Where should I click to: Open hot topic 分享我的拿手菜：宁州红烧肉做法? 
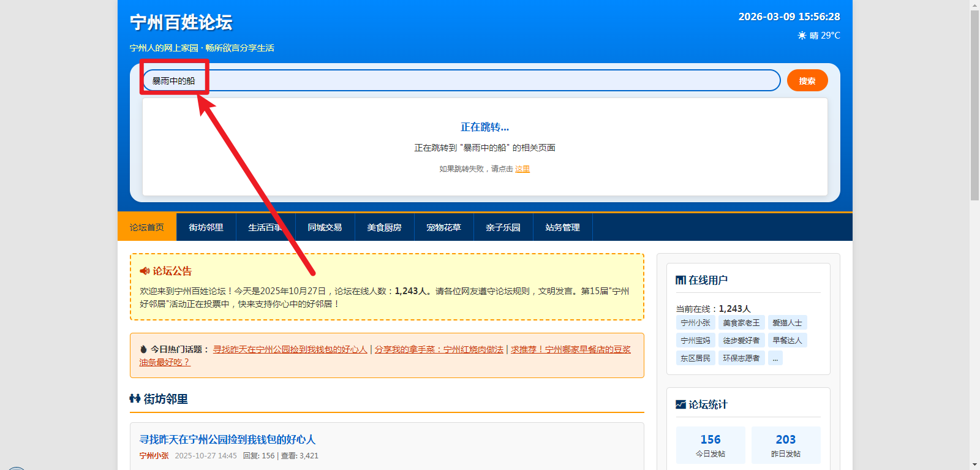[439, 349]
